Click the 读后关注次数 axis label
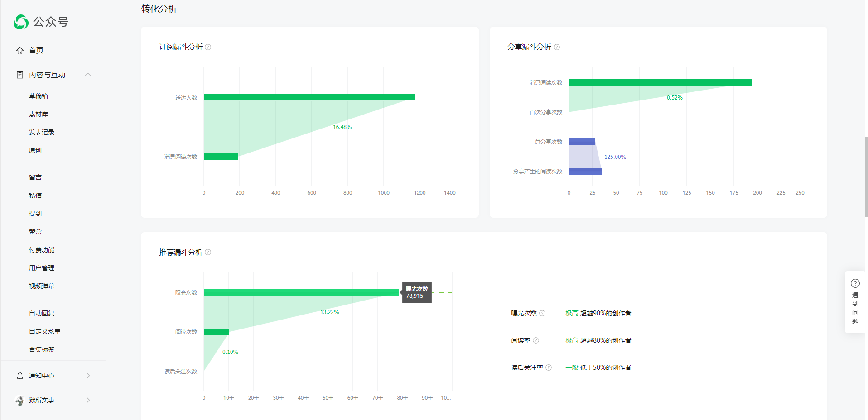Viewport: 868px width, 420px height. [181, 372]
